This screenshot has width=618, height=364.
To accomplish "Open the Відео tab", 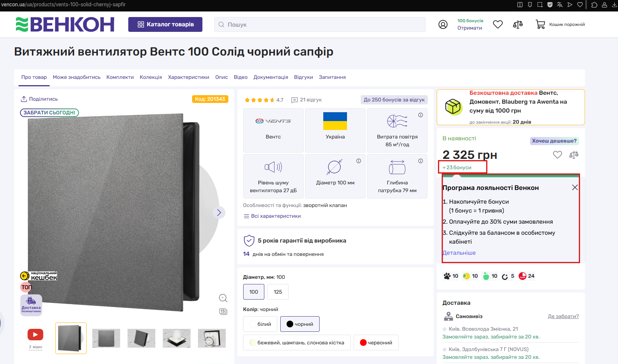I will pyautogui.click(x=241, y=77).
